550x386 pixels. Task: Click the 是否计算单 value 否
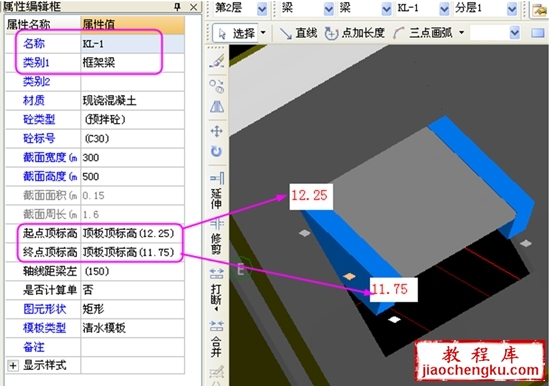pyautogui.click(x=133, y=290)
